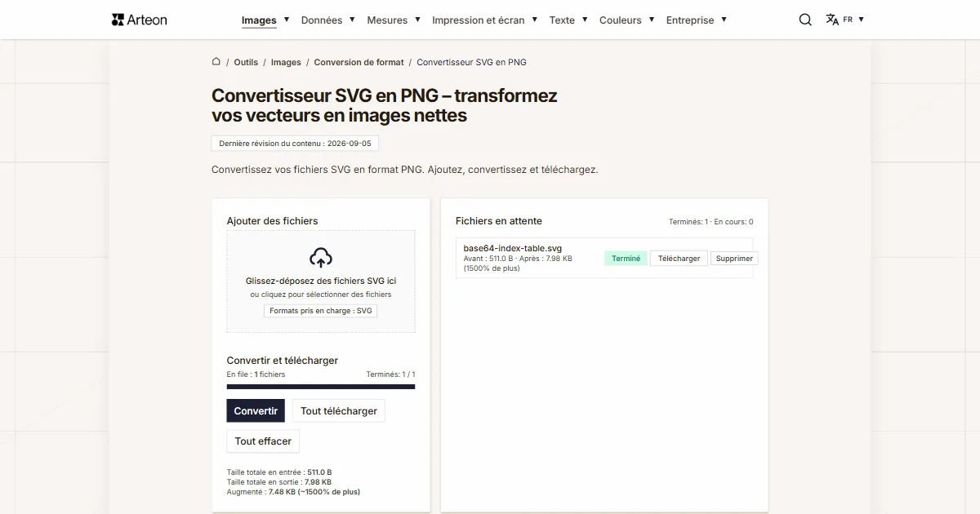This screenshot has width=980, height=514.
Task: Open the Images breadcrumb link
Action: [286, 62]
